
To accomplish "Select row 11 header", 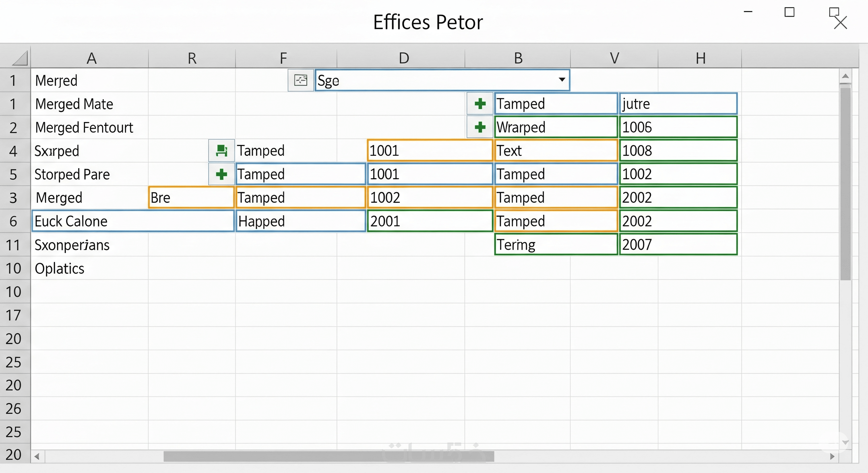I will pos(14,245).
